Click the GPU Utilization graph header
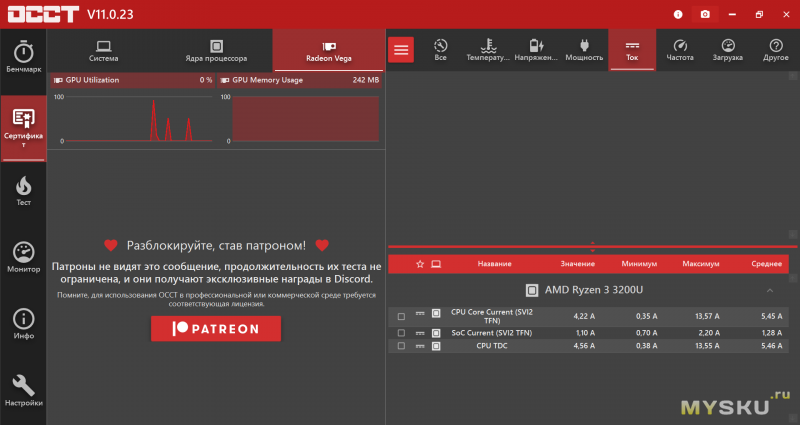Screen dimensions: 800x425 tap(132, 80)
